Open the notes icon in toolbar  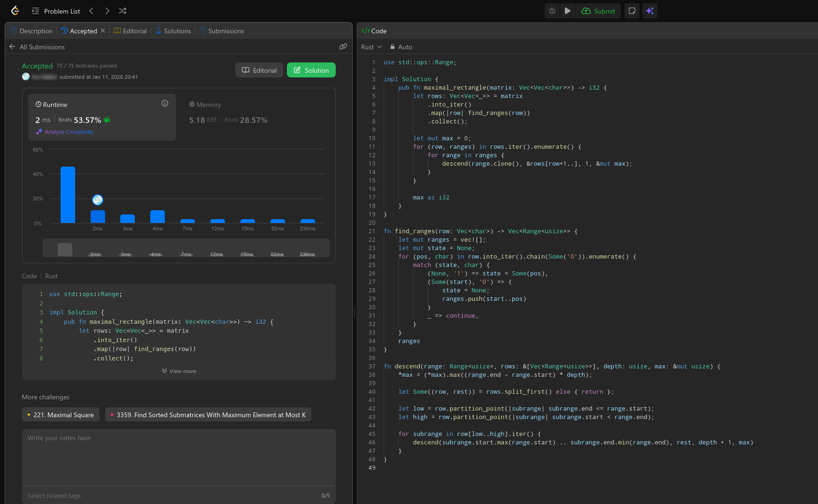pyautogui.click(x=632, y=11)
